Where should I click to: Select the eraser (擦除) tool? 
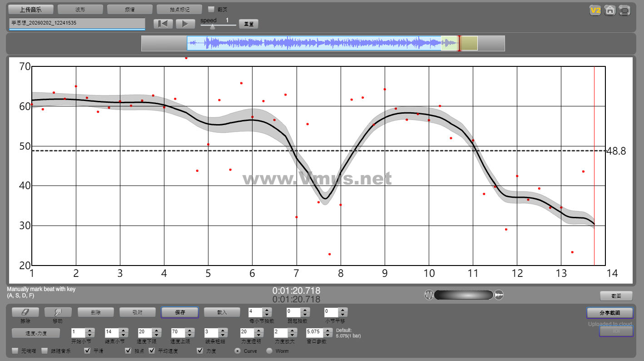(25, 312)
